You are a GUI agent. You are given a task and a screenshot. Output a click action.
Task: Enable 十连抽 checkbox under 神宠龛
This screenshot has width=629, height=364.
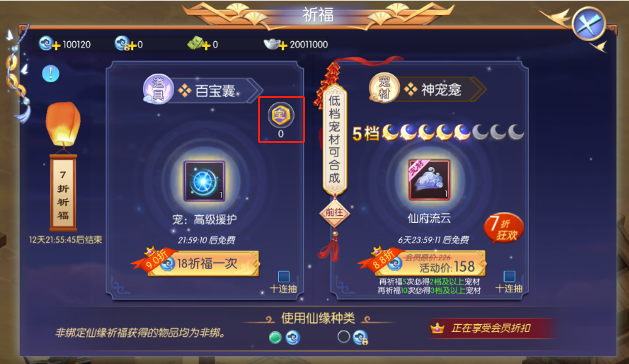pyautogui.click(x=509, y=277)
